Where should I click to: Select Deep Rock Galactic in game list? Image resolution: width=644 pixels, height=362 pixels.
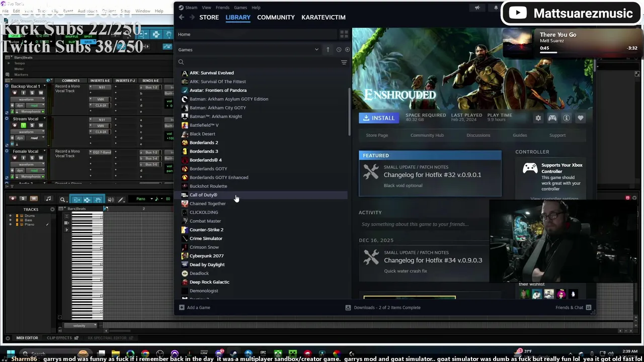pos(209,282)
